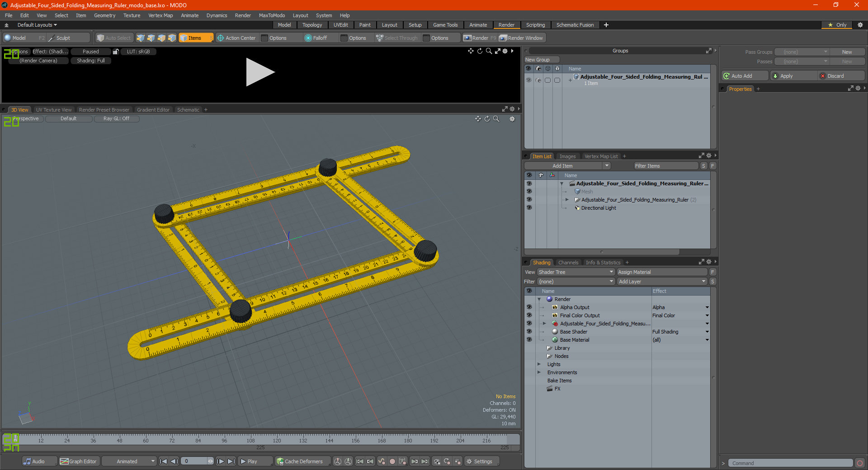Step to next frame
The image size is (868, 470).
click(220, 461)
